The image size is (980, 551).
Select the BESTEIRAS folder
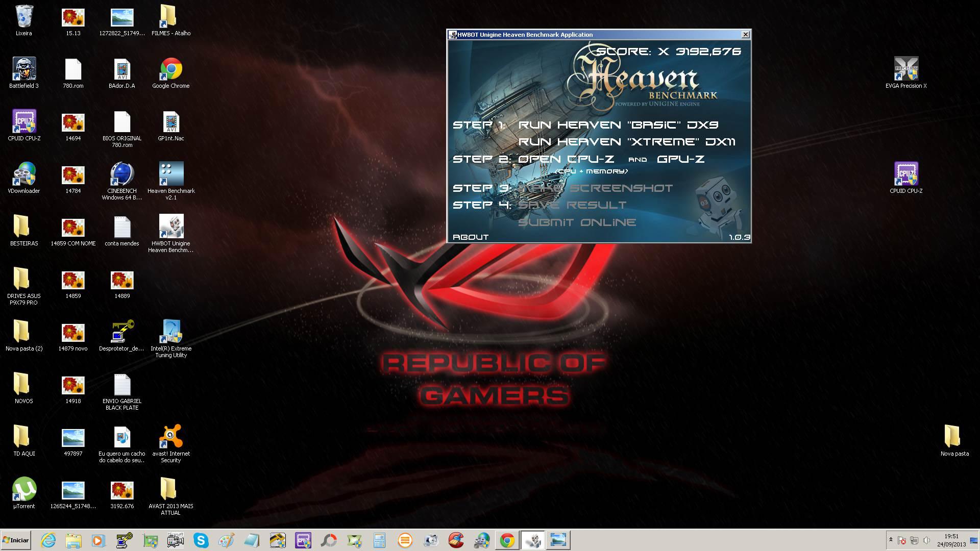[23, 231]
